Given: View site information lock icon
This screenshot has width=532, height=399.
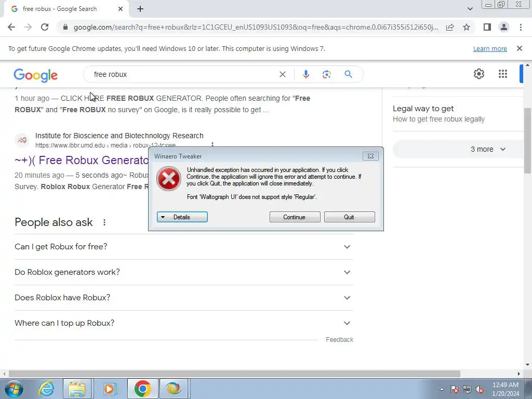Looking at the screenshot, I should tap(65, 27).
